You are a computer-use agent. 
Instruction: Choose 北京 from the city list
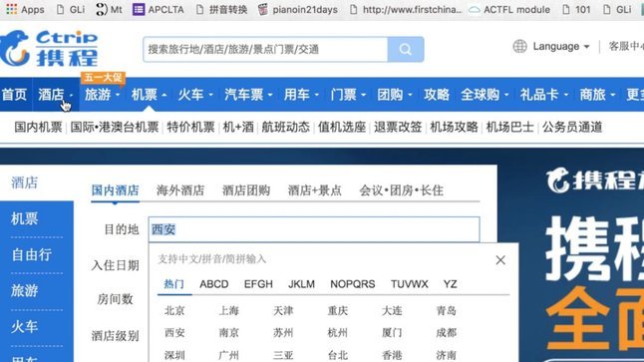(x=174, y=310)
